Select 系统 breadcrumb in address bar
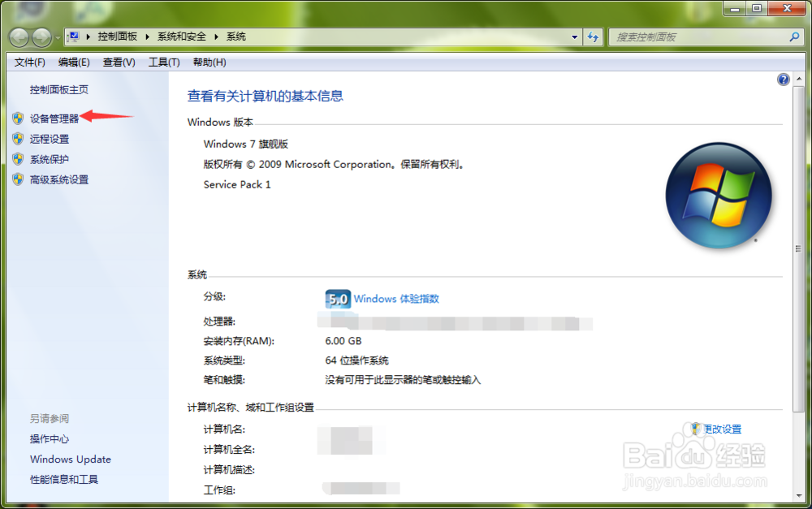 pos(236,37)
